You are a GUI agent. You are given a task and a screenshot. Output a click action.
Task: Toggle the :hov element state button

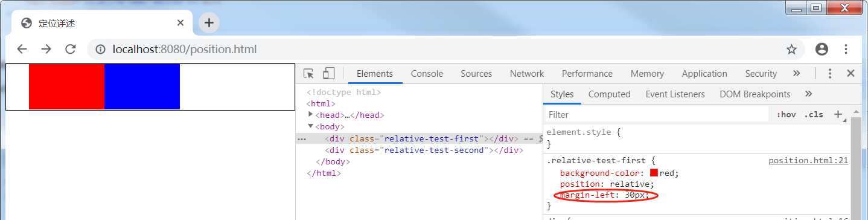(786, 114)
